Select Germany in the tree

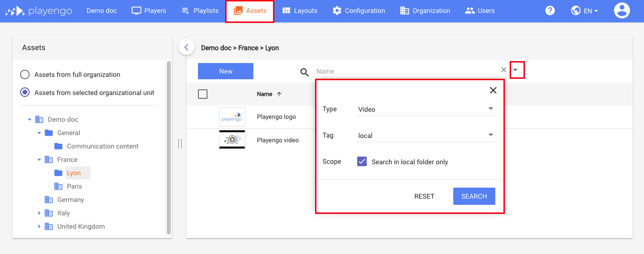coord(70,200)
